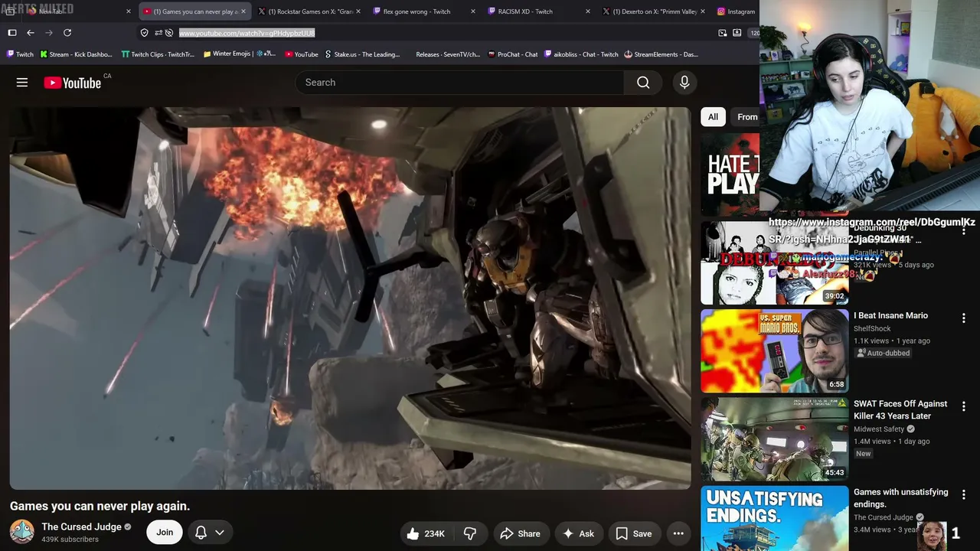This screenshot has width=980, height=551.
Task: Open the Ask AI button
Action: pos(578,533)
